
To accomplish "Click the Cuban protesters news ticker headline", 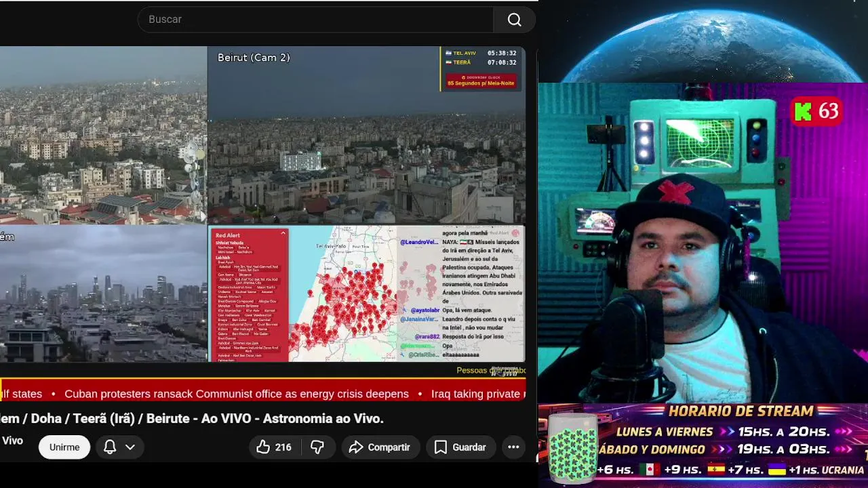I will pyautogui.click(x=237, y=394).
